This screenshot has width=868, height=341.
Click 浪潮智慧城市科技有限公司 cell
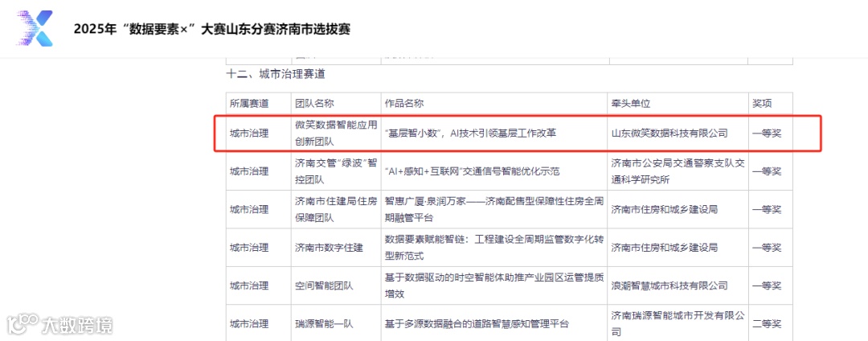pyautogui.click(x=669, y=286)
